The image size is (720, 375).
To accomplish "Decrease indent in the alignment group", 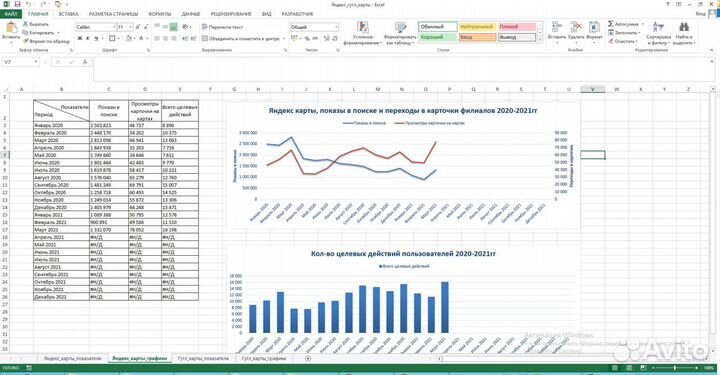I will point(185,39).
